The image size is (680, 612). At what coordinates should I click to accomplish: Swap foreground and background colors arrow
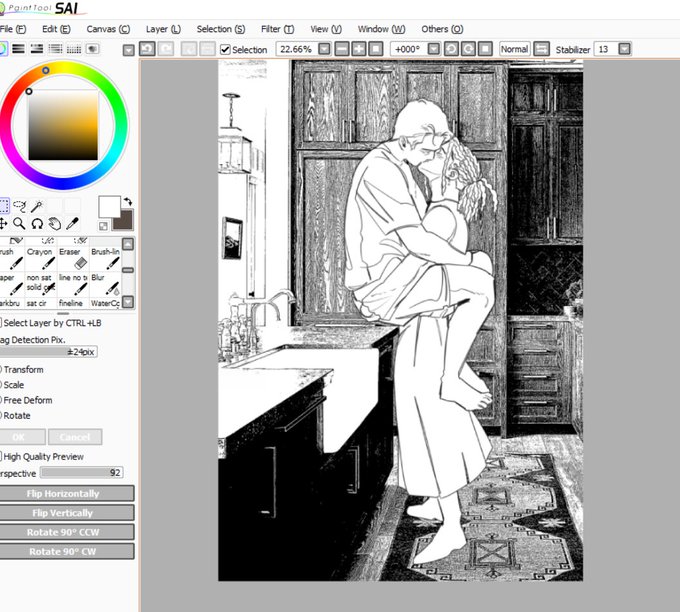coord(128,201)
